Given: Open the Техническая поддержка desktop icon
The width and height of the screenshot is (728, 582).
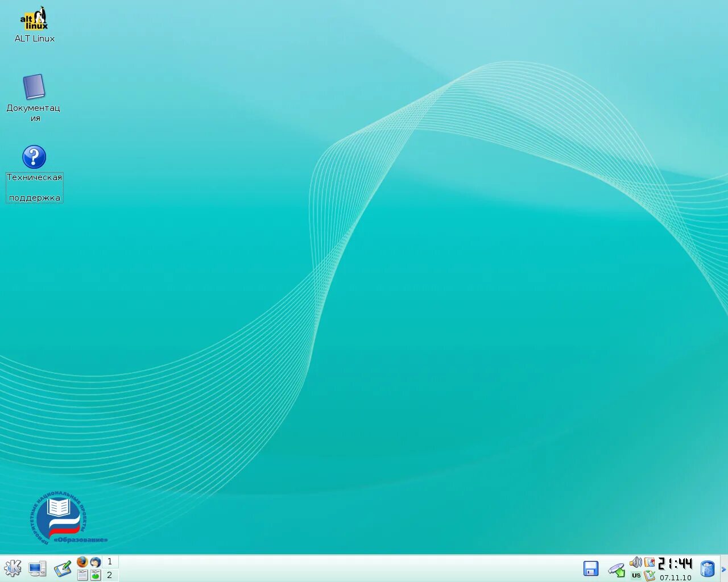Looking at the screenshot, I should pos(34,155).
